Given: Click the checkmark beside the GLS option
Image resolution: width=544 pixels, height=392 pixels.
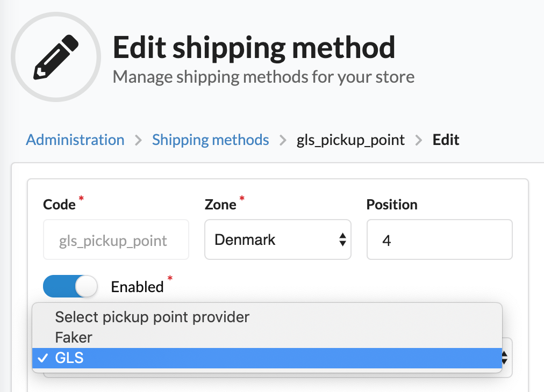Looking at the screenshot, I should point(44,358).
